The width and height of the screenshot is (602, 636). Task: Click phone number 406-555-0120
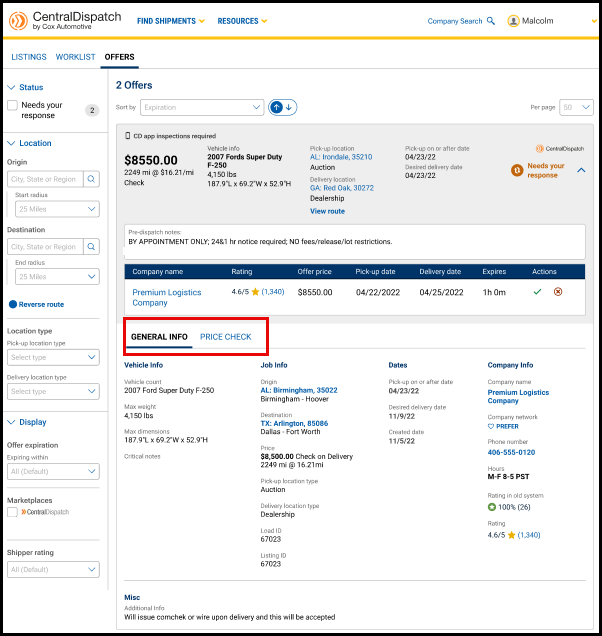(x=511, y=452)
